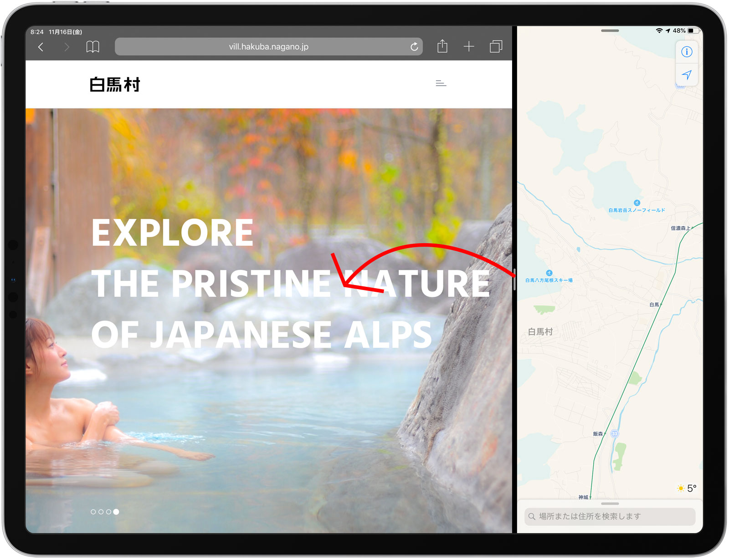Open the Safari share sheet
This screenshot has width=729, height=560.
442,46
